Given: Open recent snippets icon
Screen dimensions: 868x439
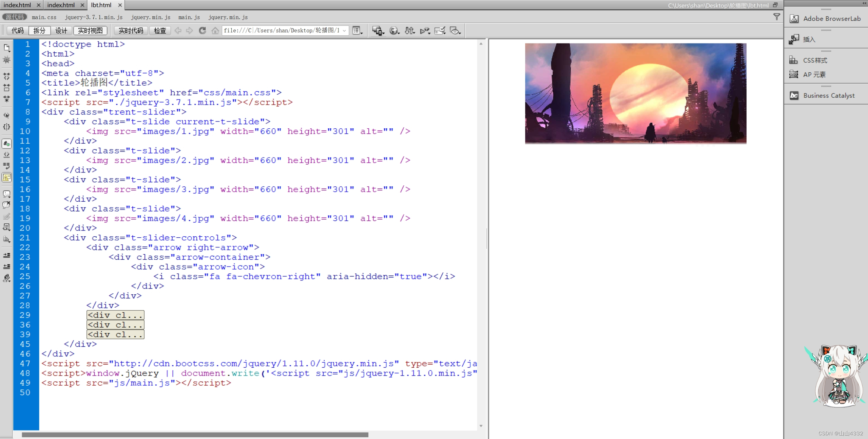Looking at the screenshot, I should pyautogui.click(x=6, y=227).
